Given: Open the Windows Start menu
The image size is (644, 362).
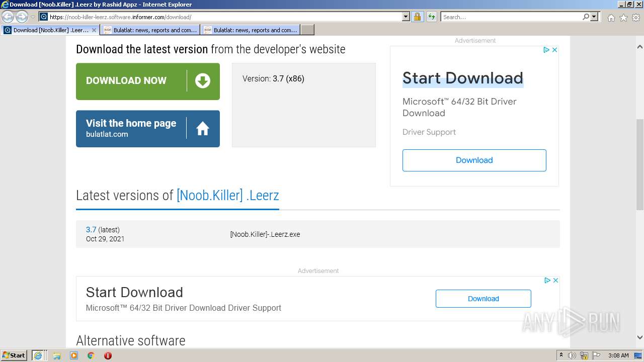Looking at the screenshot, I should [x=14, y=355].
